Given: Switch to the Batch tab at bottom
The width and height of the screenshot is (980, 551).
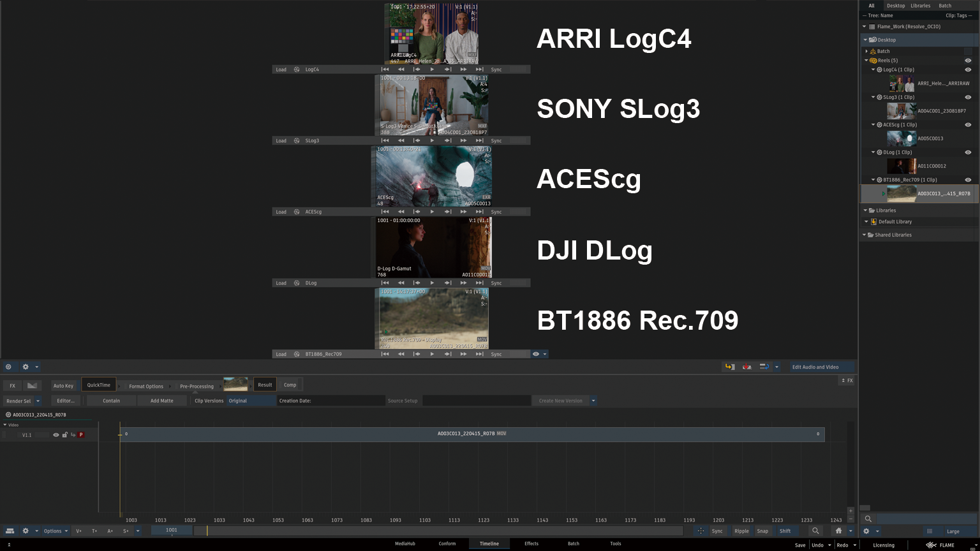Looking at the screenshot, I should [574, 544].
